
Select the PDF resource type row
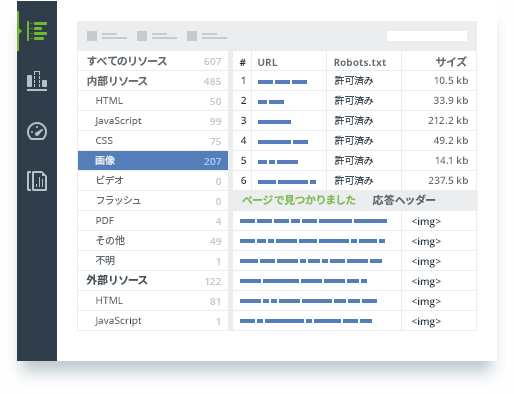153,221
